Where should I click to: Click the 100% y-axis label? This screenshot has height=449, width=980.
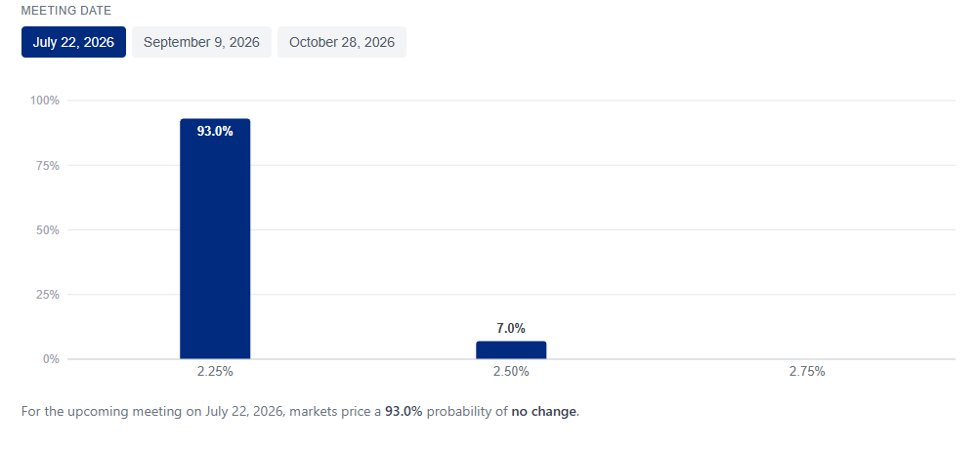click(x=45, y=101)
